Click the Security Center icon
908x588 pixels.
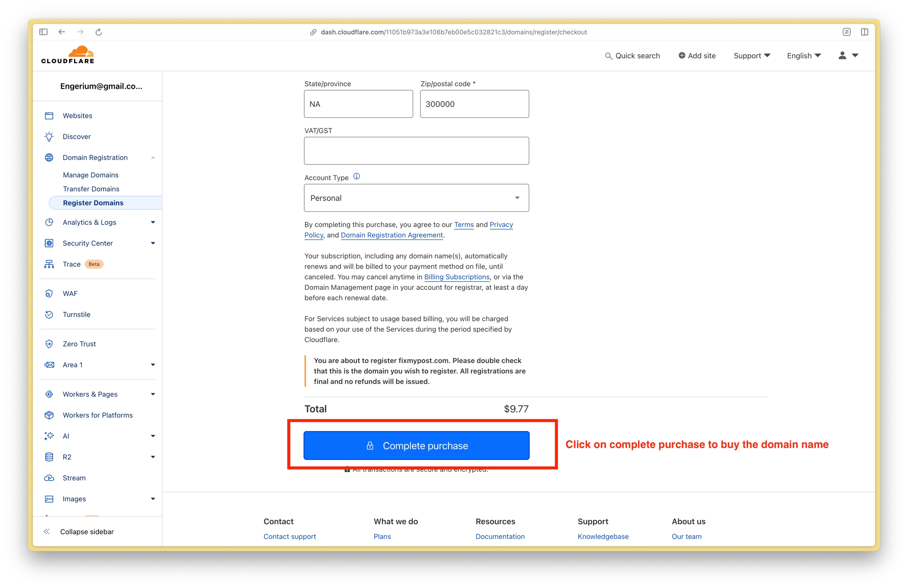click(49, 243)
